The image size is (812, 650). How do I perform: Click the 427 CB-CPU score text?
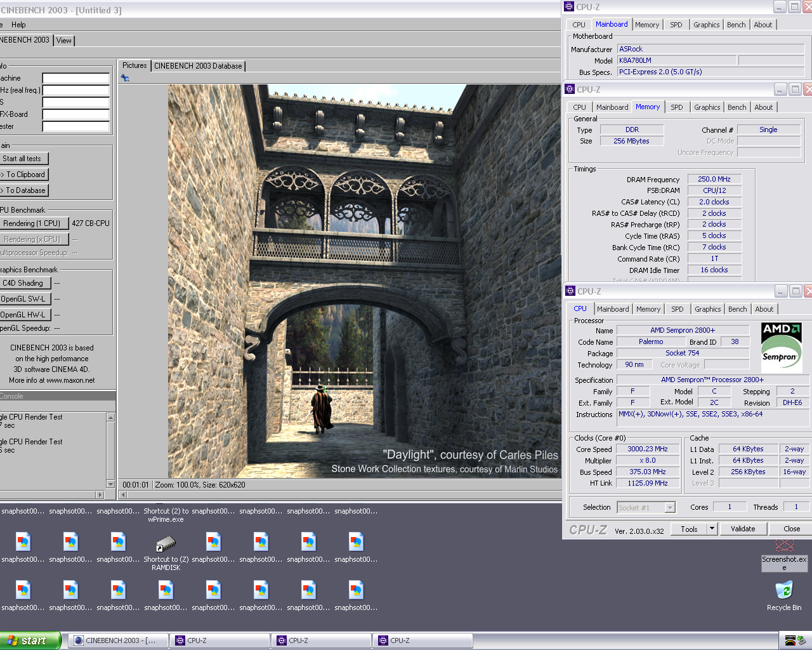click(x=91, y=223)
